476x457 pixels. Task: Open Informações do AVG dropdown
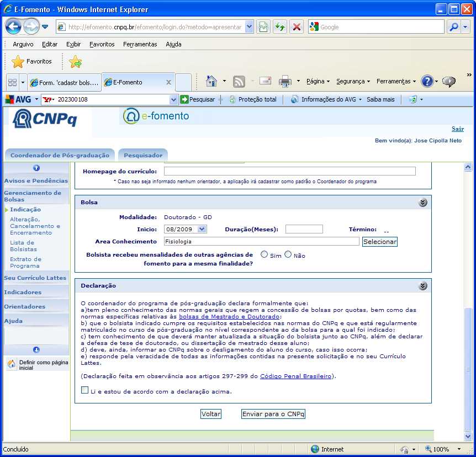(x=326, y=99)
